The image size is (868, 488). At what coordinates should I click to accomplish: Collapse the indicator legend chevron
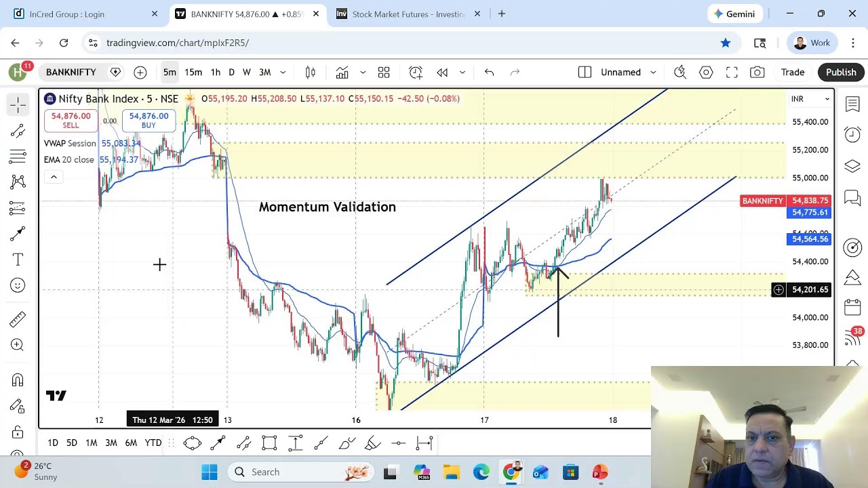54,177
